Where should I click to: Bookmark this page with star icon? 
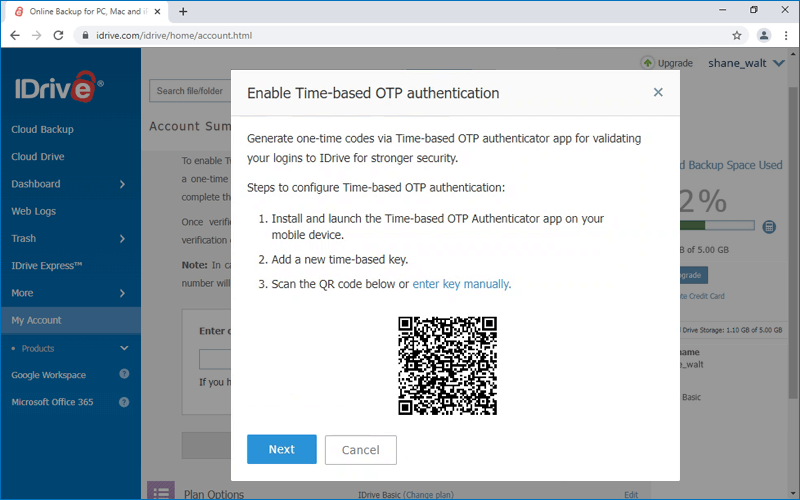(x=737, y=35)
